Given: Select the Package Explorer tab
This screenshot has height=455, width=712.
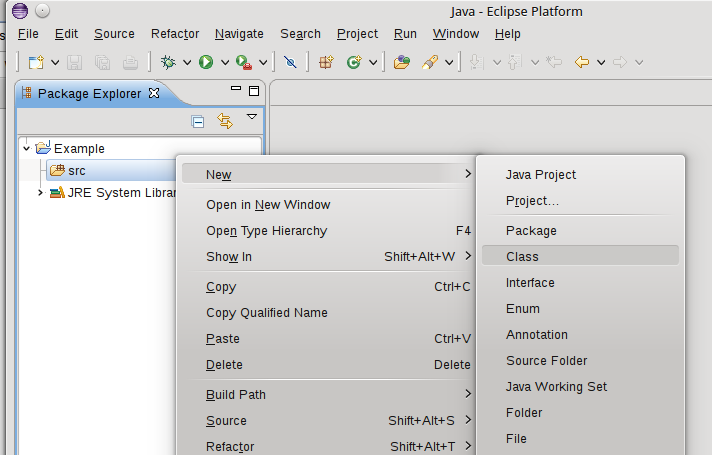Looking at the screenshot, I should pyautogui.click(x=89, y=94).
